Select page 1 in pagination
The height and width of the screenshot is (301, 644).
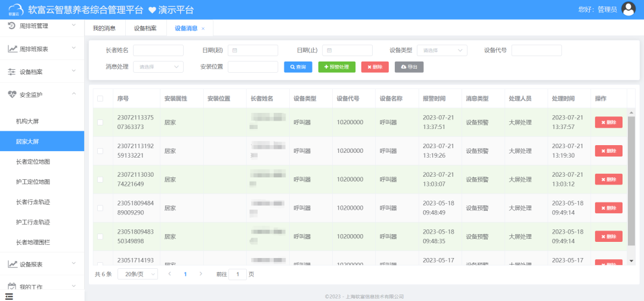[185, 274]
